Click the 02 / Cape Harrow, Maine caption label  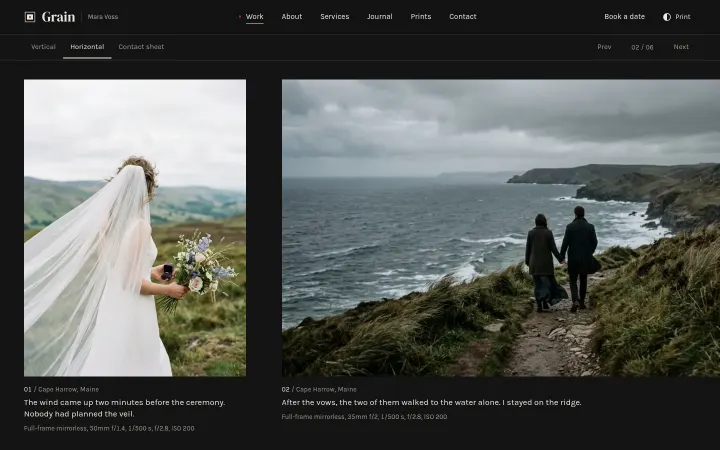[x=319, y=389]
